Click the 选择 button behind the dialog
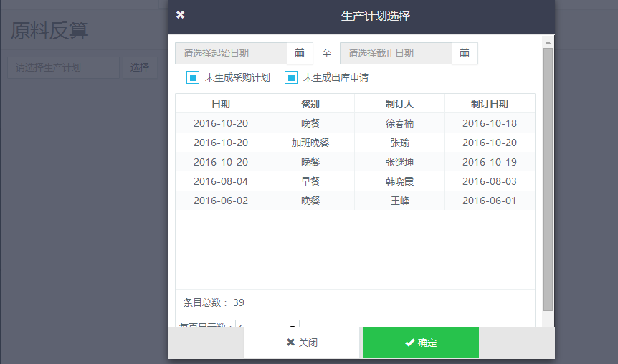The width and height of the screenshot is (618, 364). click(140, 68)
